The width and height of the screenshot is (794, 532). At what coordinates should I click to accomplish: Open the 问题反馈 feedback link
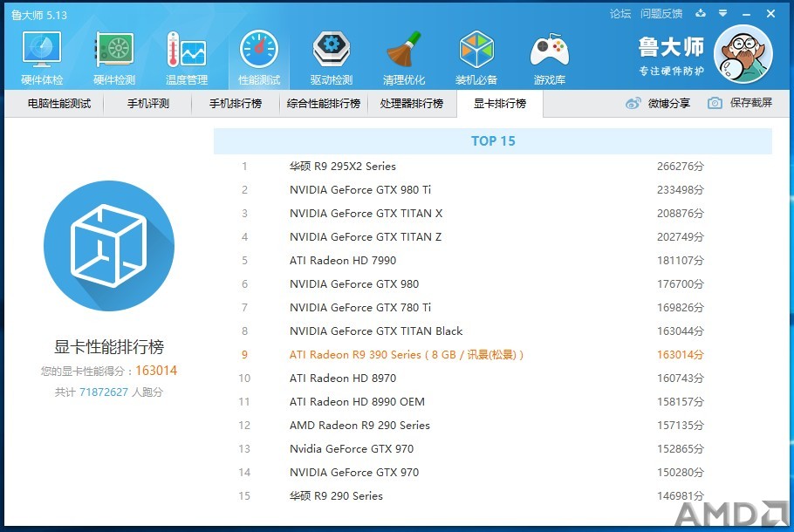click(661, 14)
